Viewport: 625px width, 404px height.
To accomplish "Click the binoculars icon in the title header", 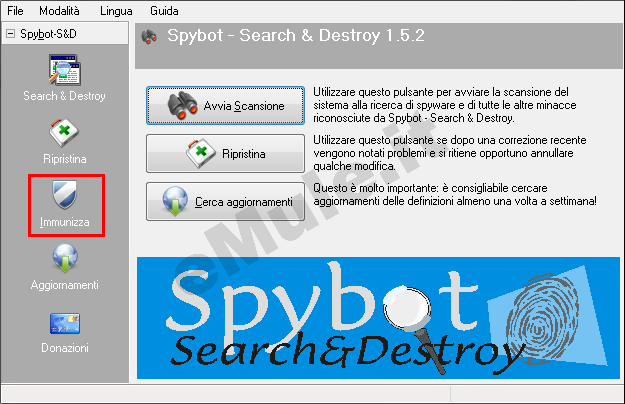I will click(149, 37).
